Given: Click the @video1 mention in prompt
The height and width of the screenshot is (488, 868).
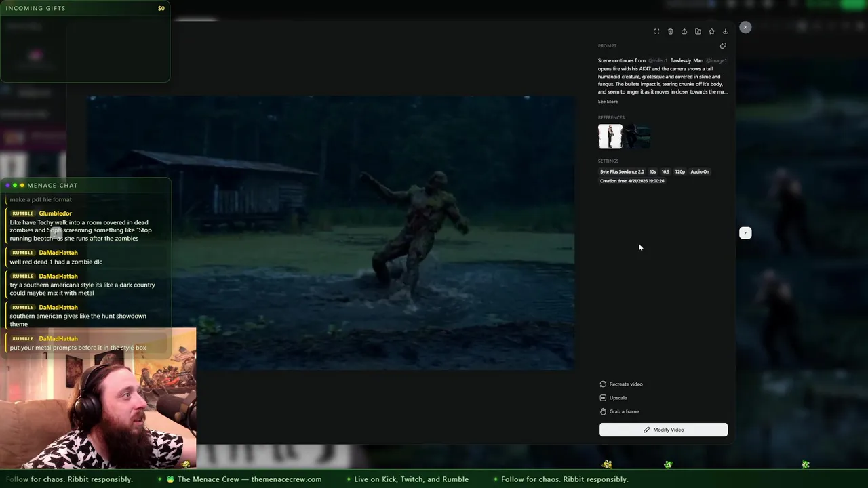Looking at the screenshot, I should 657,60.
